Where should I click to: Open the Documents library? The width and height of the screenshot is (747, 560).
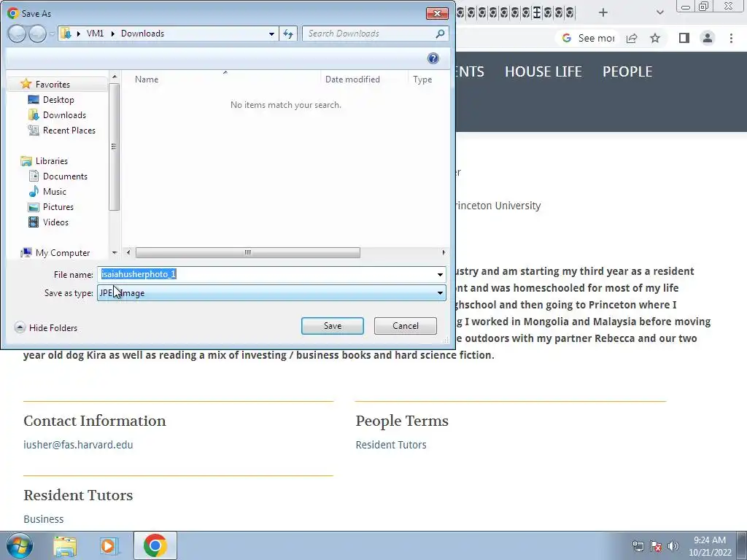65,176
